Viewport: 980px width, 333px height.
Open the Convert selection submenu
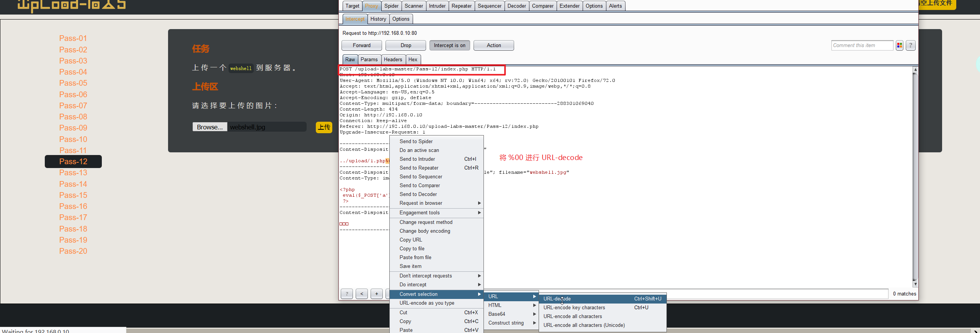(436, 294)
